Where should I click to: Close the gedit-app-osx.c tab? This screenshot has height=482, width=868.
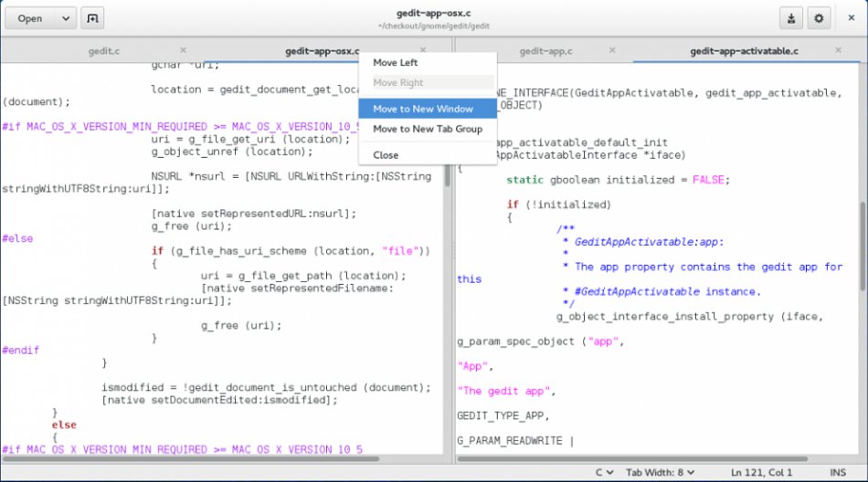(423, 50)
